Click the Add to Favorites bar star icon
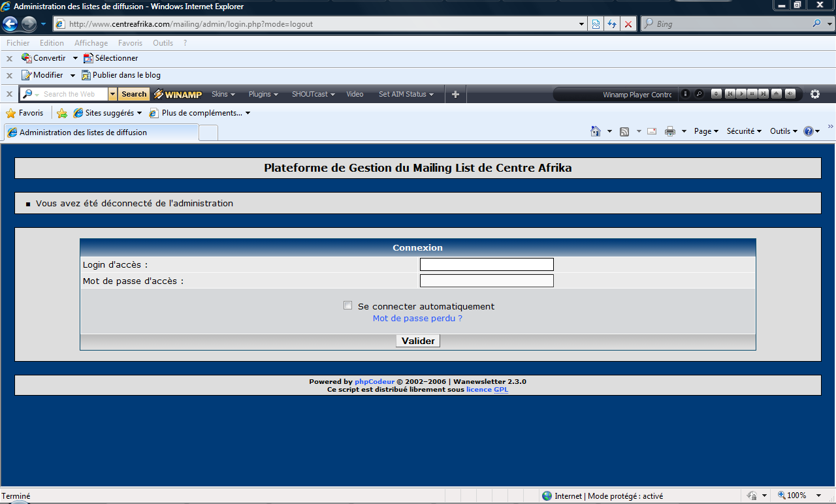Screen dimensions: 836x504 coord(62,113)
